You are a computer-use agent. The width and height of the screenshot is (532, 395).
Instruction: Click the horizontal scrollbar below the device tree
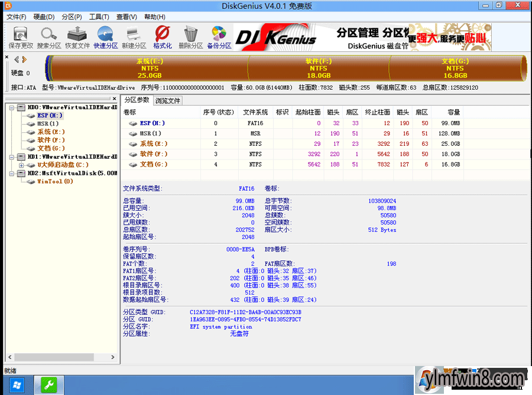(x=53, y=357)
